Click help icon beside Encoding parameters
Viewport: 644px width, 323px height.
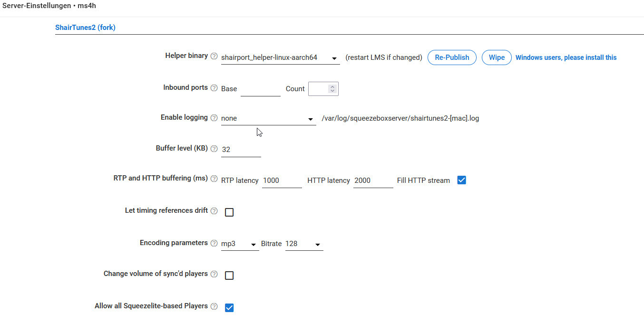[x=214, y=243]
